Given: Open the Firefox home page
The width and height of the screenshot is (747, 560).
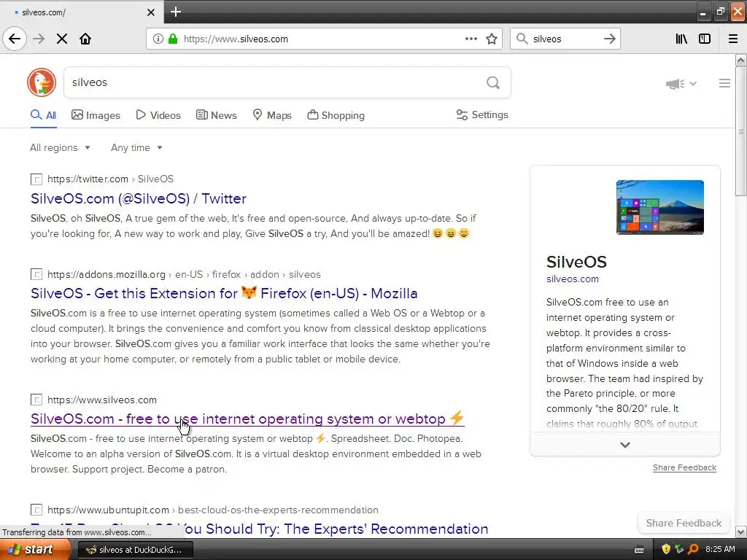Looking at the screenshot, I should (85, 39).
